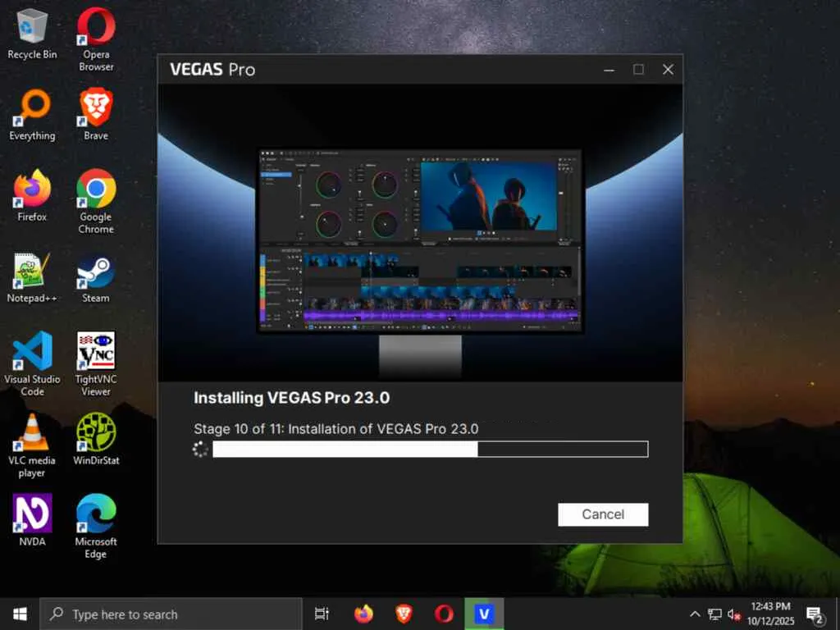Activate the VEGAS installer taskbar button

coord(484,614)
